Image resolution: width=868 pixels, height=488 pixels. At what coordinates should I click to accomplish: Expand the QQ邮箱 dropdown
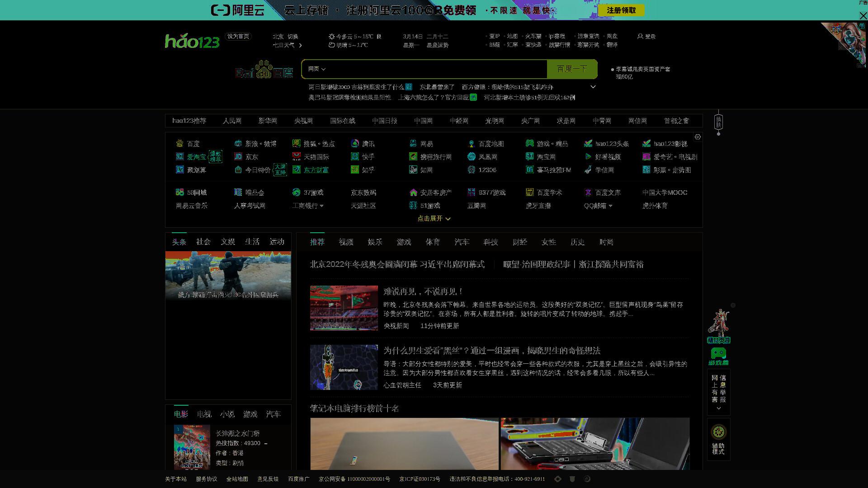(x=610, y=206)
